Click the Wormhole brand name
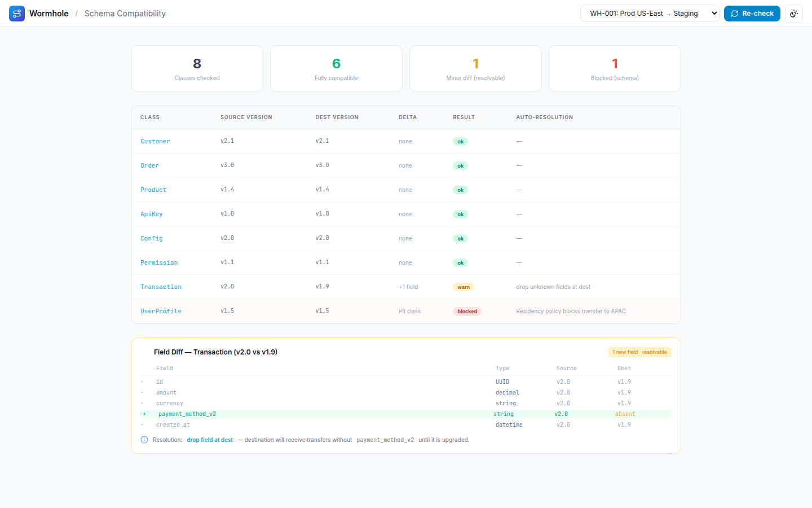Viewport: 812px width, 508px height. (x=49, y=14)
